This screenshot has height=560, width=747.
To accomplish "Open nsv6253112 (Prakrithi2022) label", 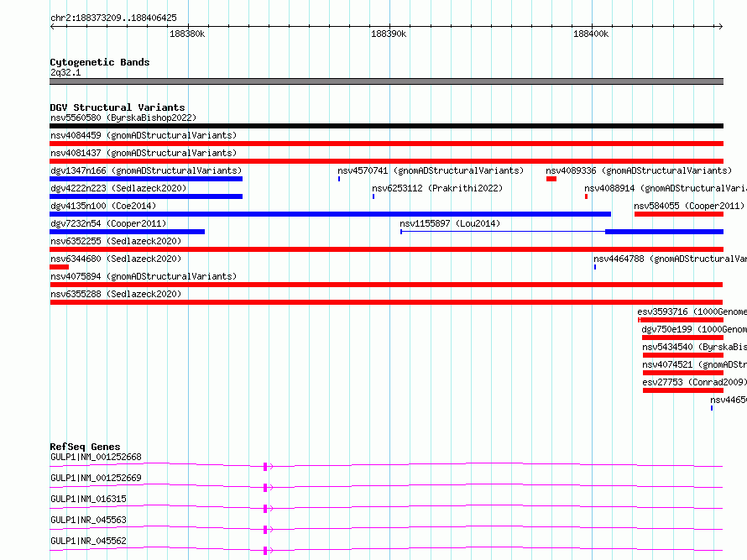I will click(437, 188).
